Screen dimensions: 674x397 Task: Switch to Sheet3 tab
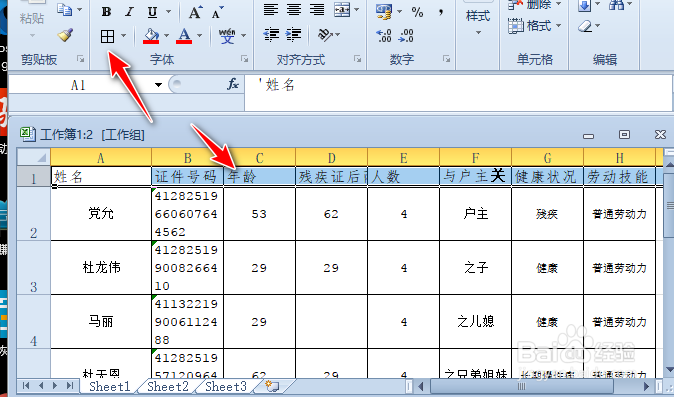[226, 386]
